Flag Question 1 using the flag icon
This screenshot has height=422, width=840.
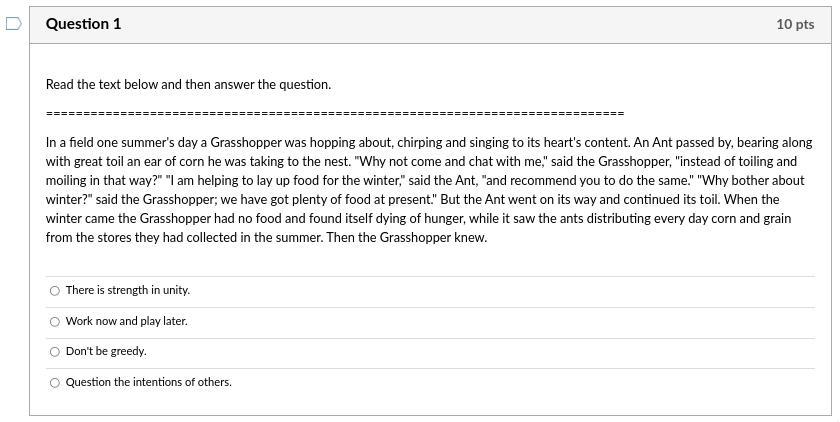click(x=13, y=24)
